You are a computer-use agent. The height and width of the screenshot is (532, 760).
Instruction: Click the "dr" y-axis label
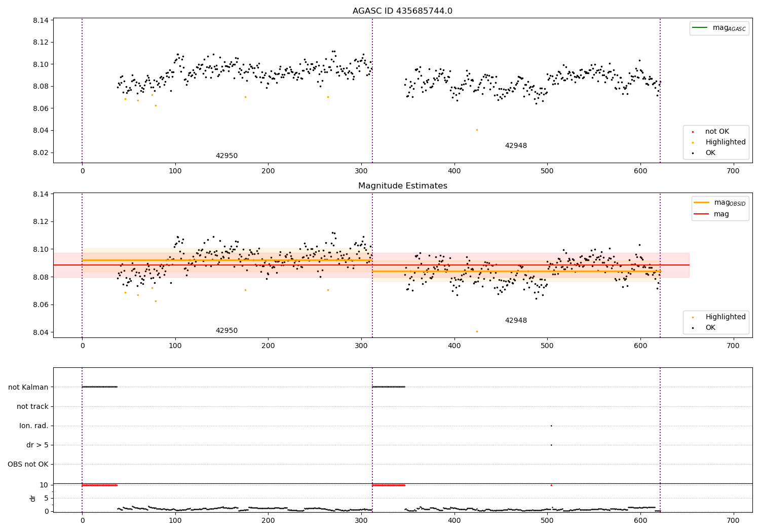pyautogui.click(x=33, y=498)
